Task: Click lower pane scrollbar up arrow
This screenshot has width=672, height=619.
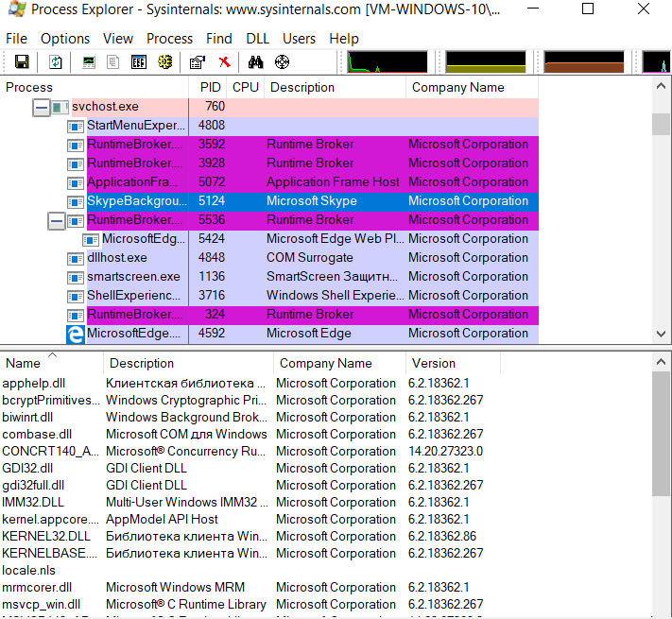Action: point(662,362)
